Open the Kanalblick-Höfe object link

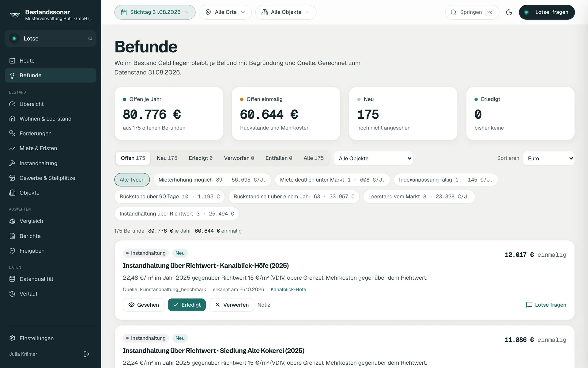pos(288,289)
